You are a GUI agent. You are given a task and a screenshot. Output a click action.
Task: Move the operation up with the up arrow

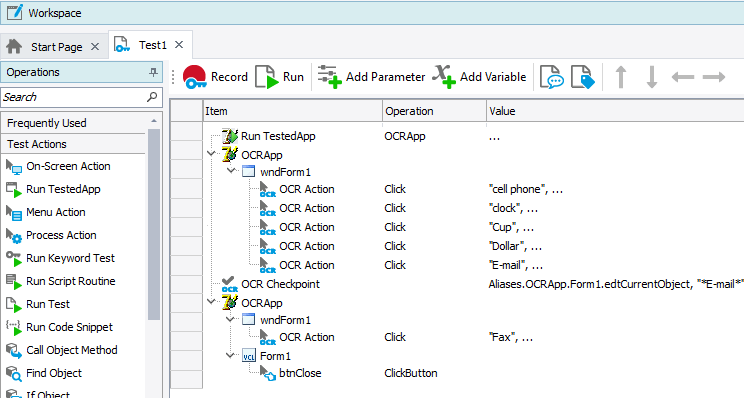621,77
